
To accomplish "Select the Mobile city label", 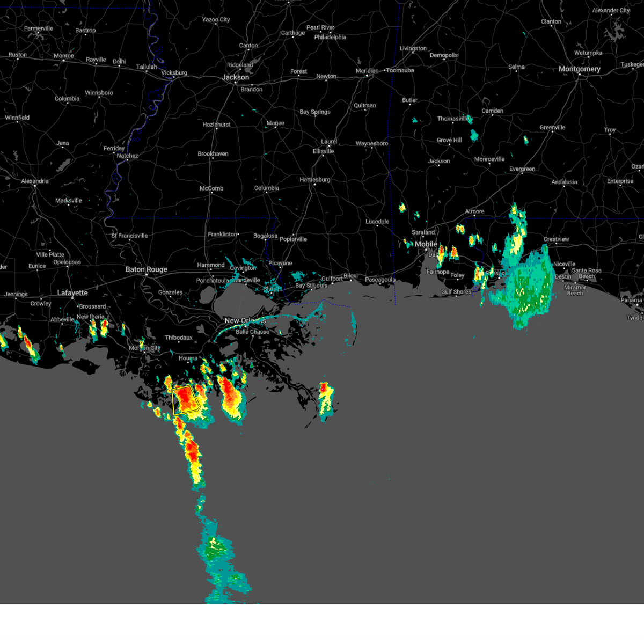I will pyautogui.click(x=426, y=244).
